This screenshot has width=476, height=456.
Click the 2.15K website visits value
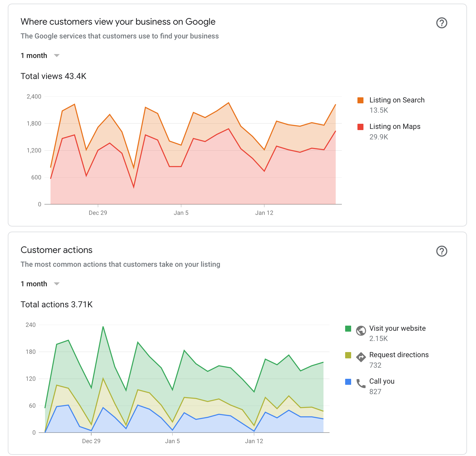coord(378,339)
